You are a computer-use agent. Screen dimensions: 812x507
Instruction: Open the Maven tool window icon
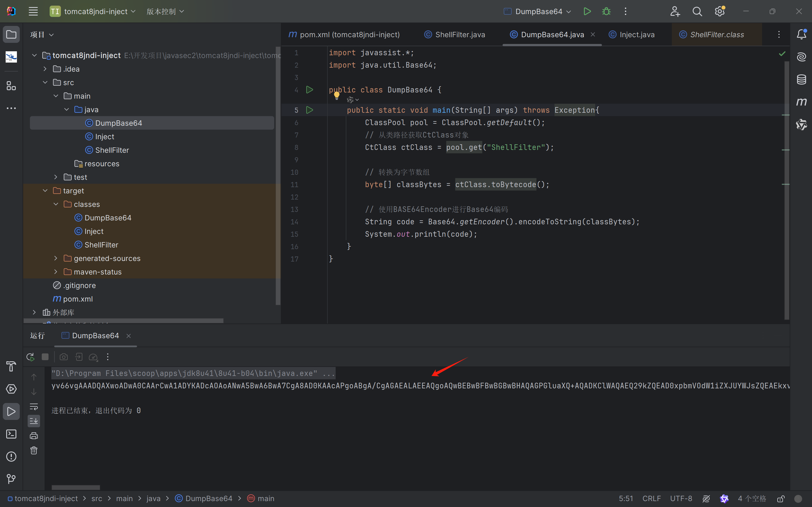(x=801, y=102)
